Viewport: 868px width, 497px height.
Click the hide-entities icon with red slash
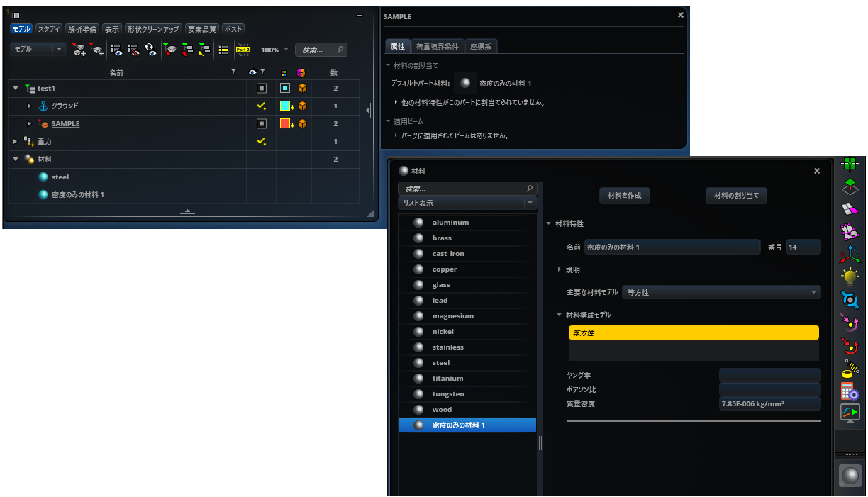133,50
